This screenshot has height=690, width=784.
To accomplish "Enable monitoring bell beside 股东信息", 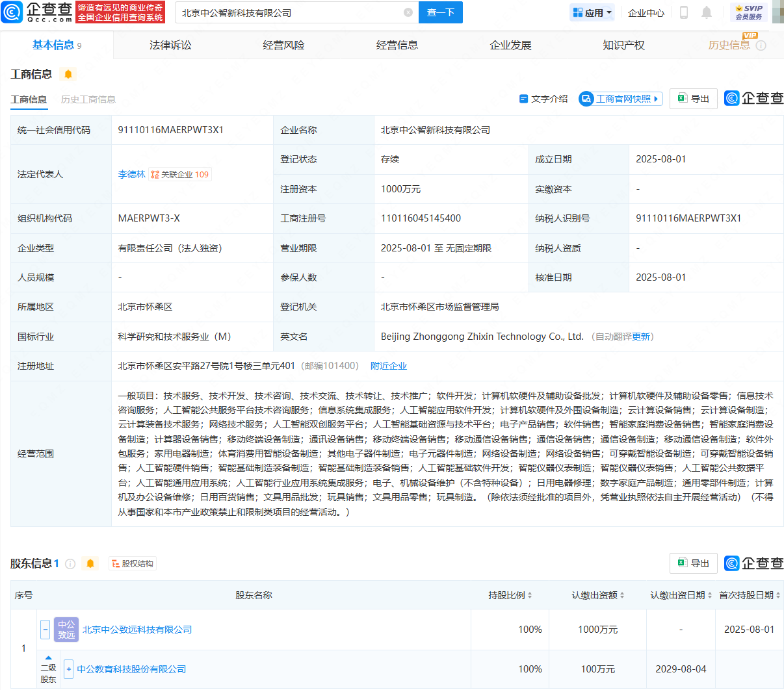I will click(90, 563).
